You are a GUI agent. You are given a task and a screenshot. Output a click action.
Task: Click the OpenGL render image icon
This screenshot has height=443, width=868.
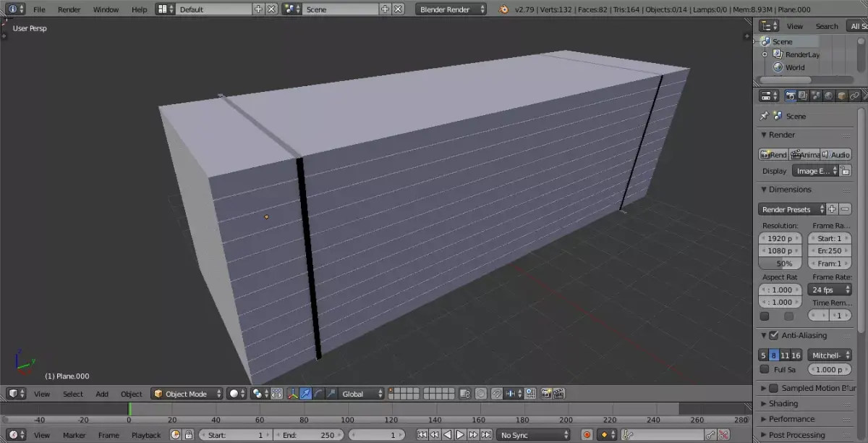pyautogui.click(x=548, y=394)
